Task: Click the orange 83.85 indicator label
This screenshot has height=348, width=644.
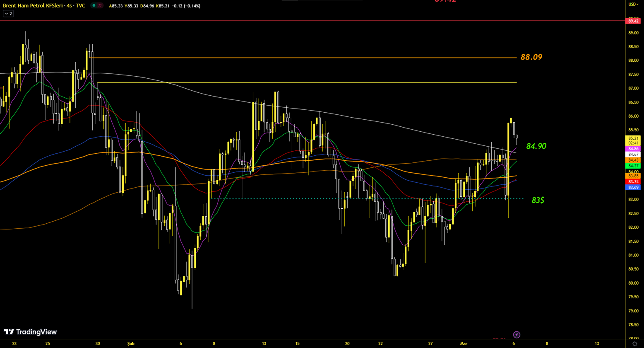Action: 633,176
